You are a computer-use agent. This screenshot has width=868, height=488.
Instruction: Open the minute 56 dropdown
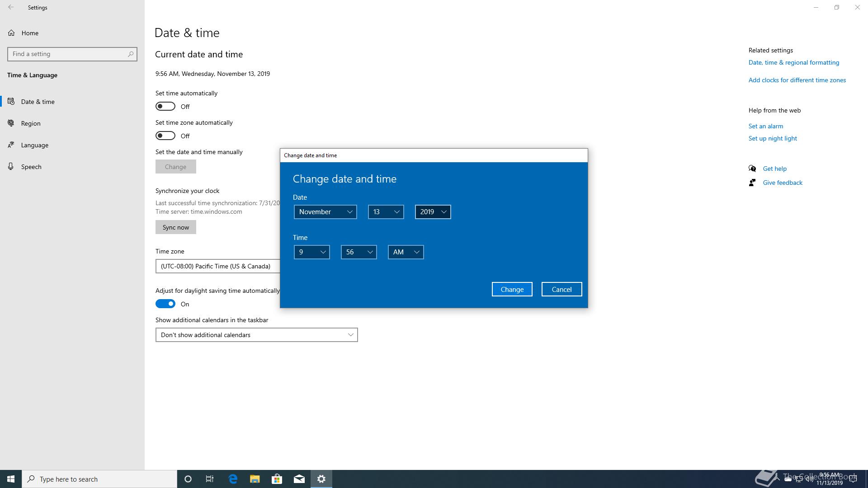359,252
